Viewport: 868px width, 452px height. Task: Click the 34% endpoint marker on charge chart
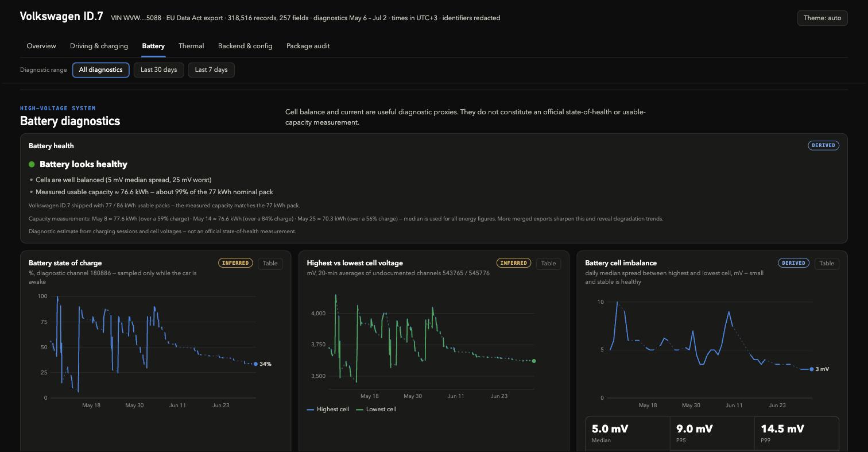(256, 364)
